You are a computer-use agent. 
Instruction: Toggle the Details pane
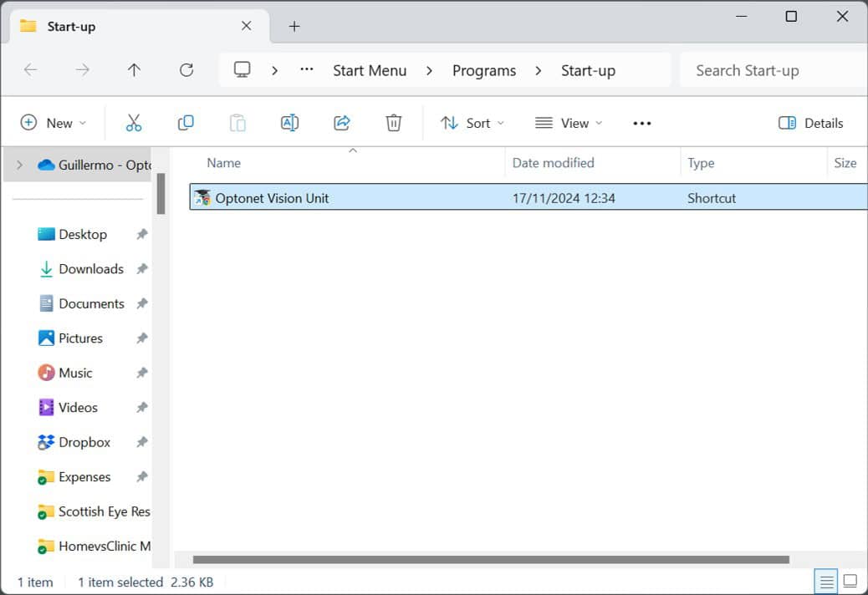pyautogui.click(x=810, y=123)
